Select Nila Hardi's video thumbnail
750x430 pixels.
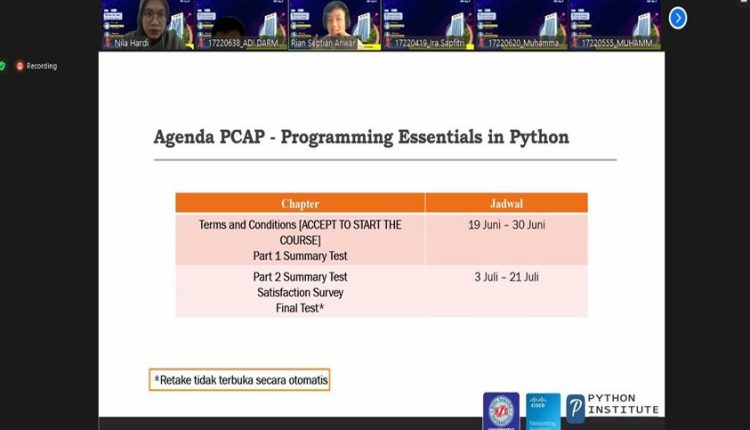[x=148, y=24]
